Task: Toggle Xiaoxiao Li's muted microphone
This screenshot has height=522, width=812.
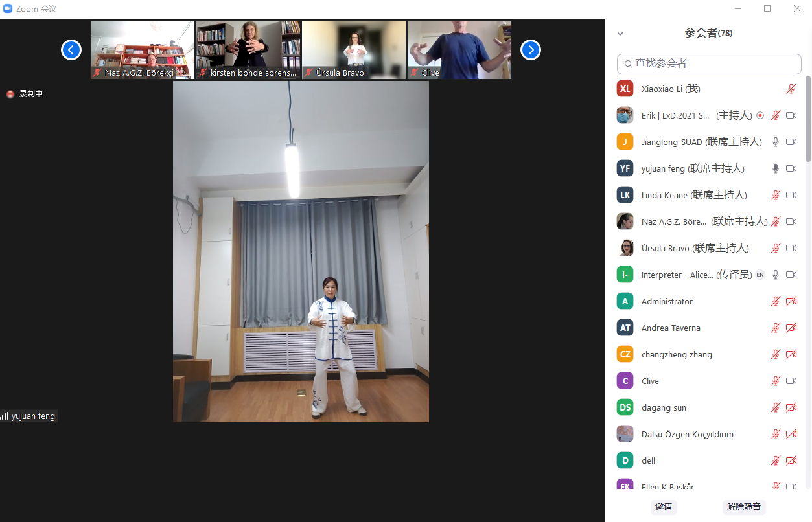Action: click(791, 89)
